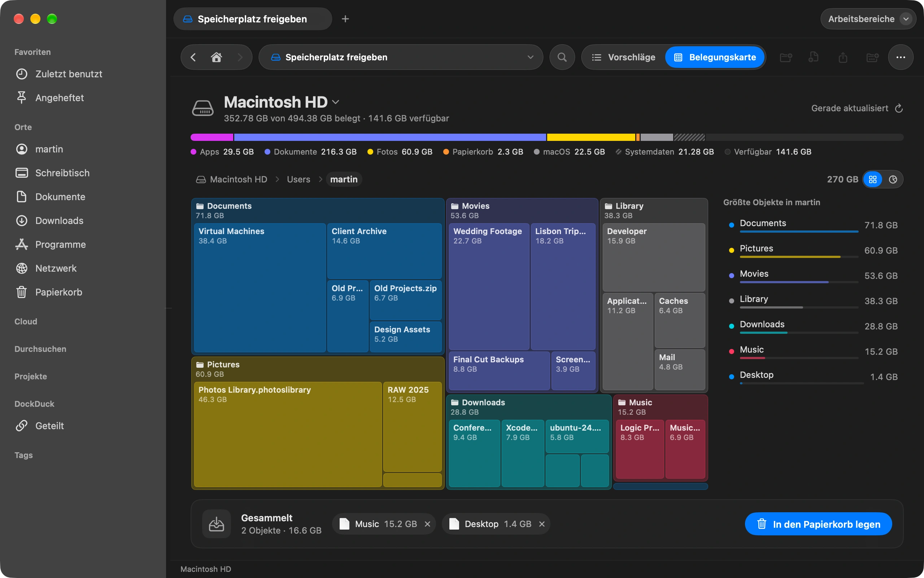The image size is (924, 578).
Task: Click Macintosh HD in breadcrumb
Action: 231,179
